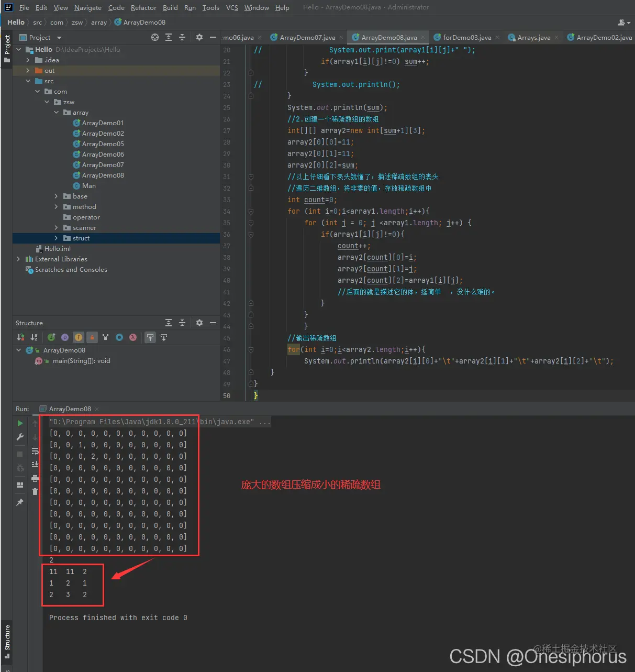
Task: Click the stop process square icon
Action: tap(20, 454)
